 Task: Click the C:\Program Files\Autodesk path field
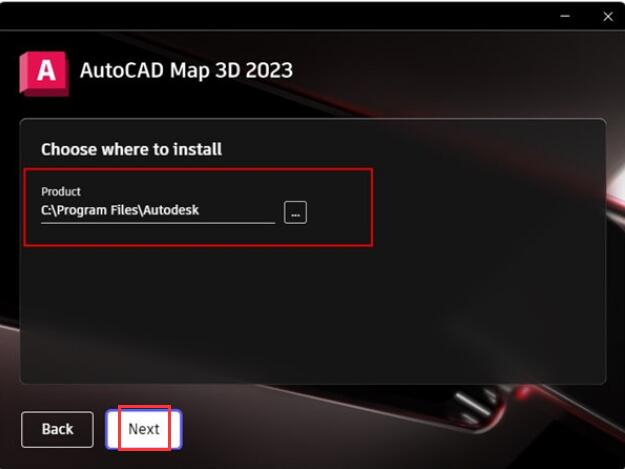click(x=158, y=210)
